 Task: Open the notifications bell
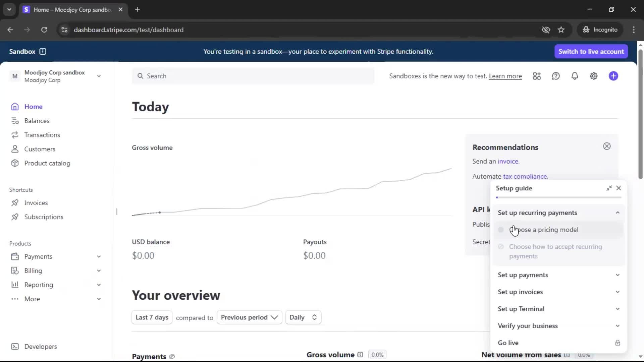575,76
